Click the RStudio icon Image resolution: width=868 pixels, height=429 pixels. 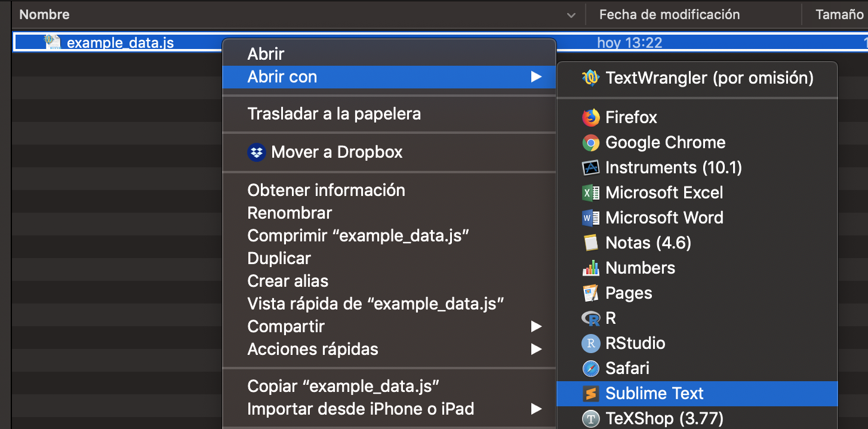point(590,344)
